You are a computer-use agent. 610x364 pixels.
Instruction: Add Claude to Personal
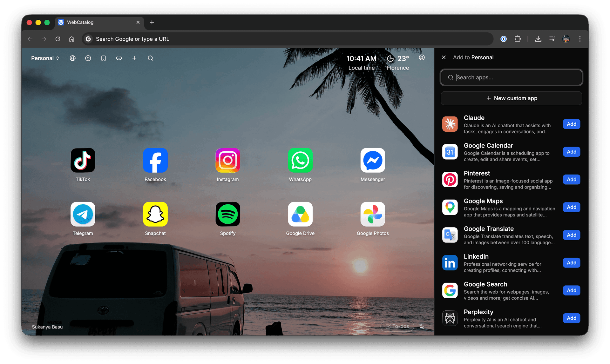[571, 124]
